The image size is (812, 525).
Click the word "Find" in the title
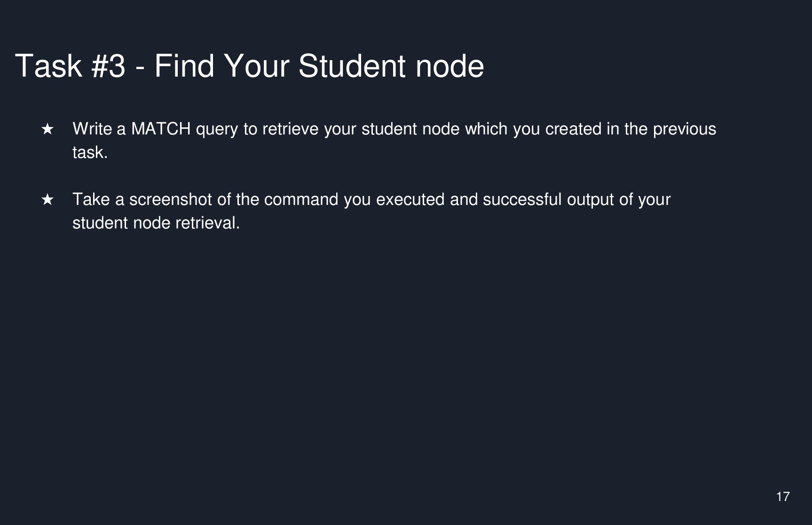184,66
